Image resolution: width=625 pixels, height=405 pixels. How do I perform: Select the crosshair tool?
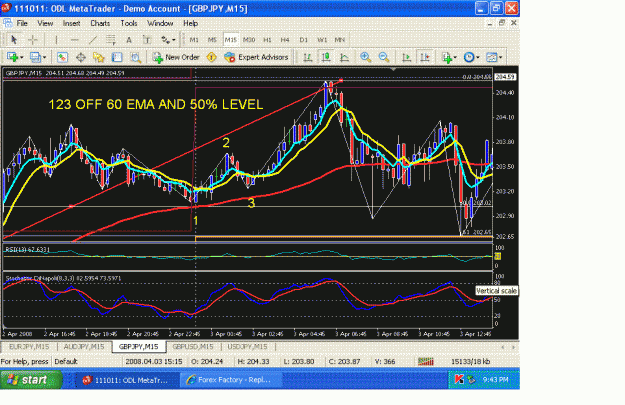(x=33, y=40)
